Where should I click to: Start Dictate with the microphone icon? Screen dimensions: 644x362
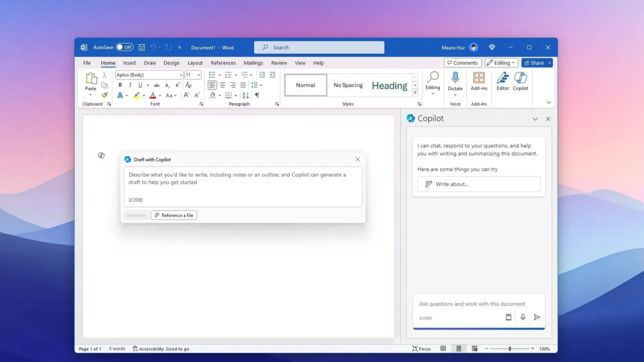click(455, 78)
